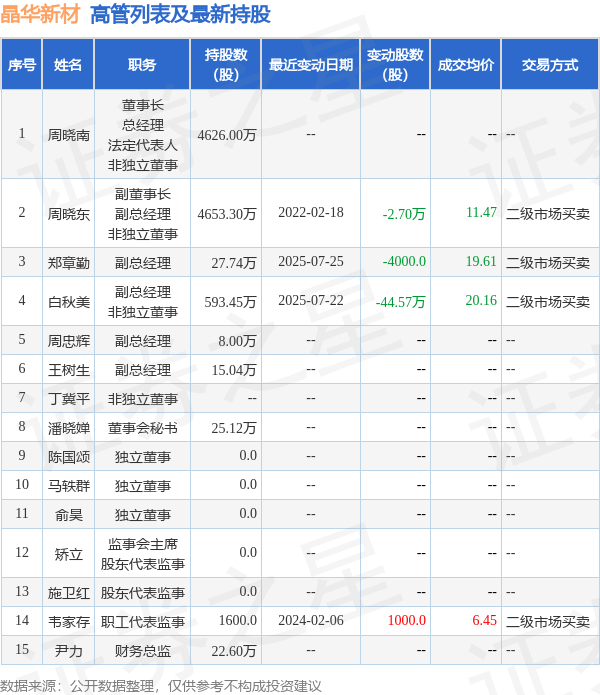
Task: Click the name 俞昊
Action: tap(69, 515)
